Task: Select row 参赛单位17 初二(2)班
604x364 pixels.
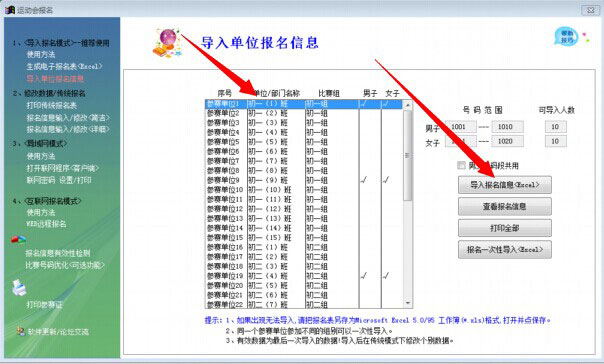Action: point(304,257)
